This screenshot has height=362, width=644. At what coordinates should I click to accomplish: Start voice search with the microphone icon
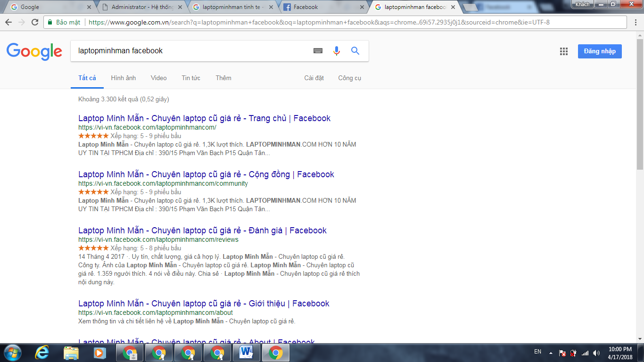[337, 51]
